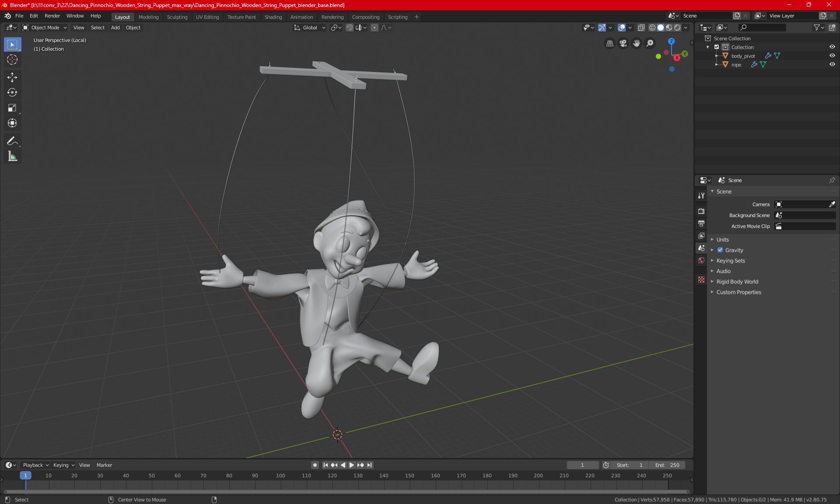Screen dimensions: 840x504
Task: Click the End frame field
Action: point(667,465)
